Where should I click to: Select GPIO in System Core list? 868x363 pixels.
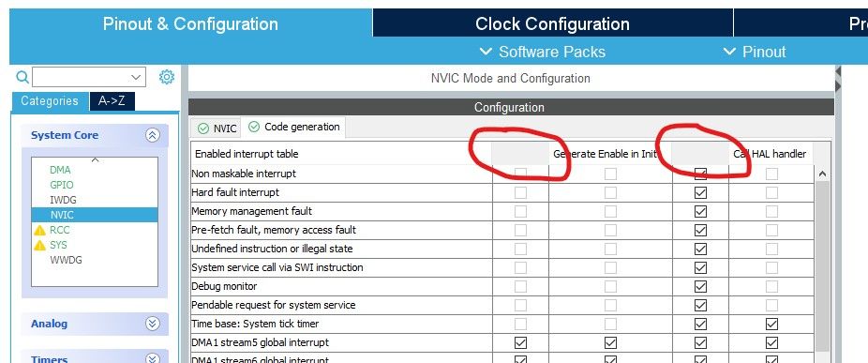coord(62,185)
